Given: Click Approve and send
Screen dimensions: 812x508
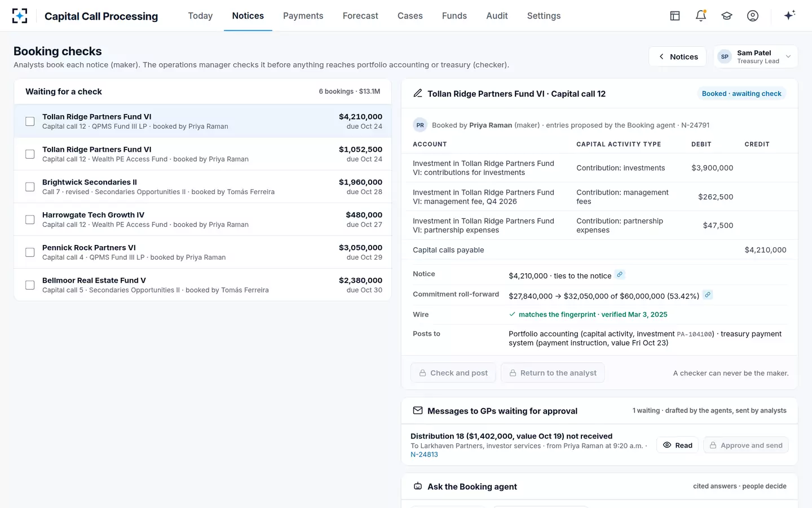Looking at the screenshot, I should pos(745,445).
